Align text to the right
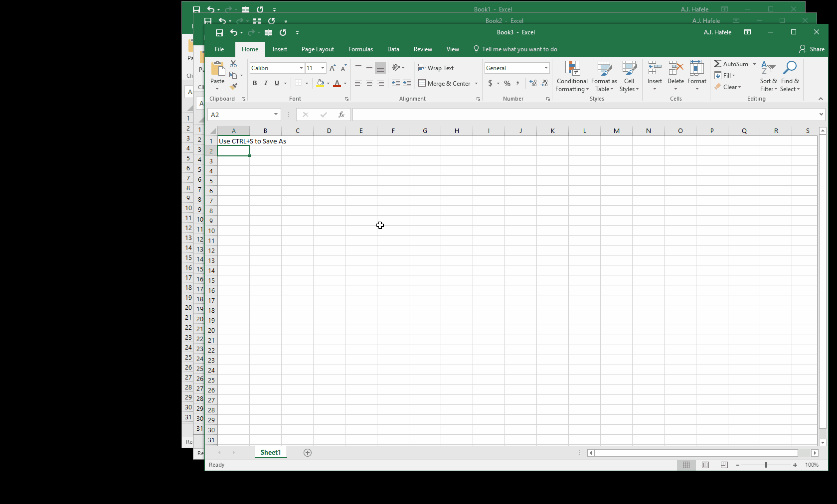Viewport: 837px width, 504px height. coord(380,83)
